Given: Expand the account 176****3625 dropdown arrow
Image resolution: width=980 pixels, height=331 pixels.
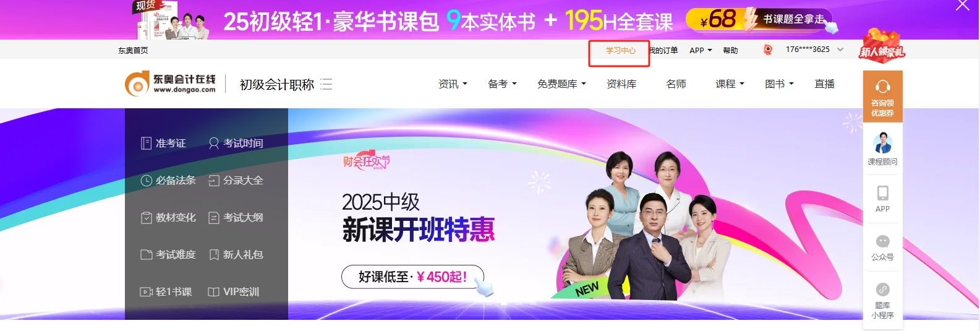Looking at the screenshot, I should (x=840, y=49).
